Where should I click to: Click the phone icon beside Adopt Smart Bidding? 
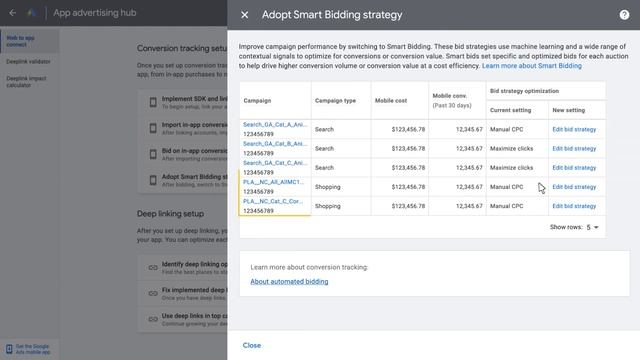[x=153, y=180]
